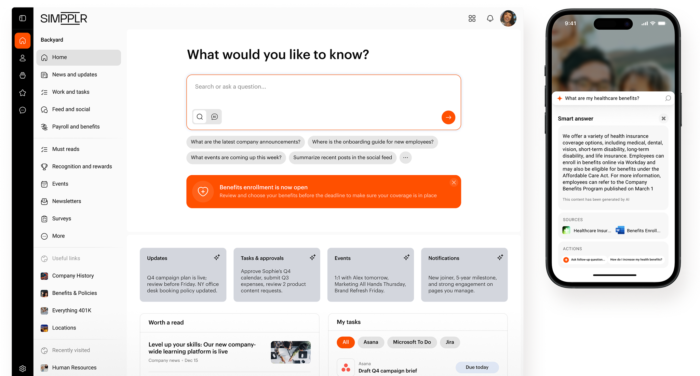Viewport: 700px width, 376px height.
Task: Select the search mode magnifier icon
Action: [200, 117]
